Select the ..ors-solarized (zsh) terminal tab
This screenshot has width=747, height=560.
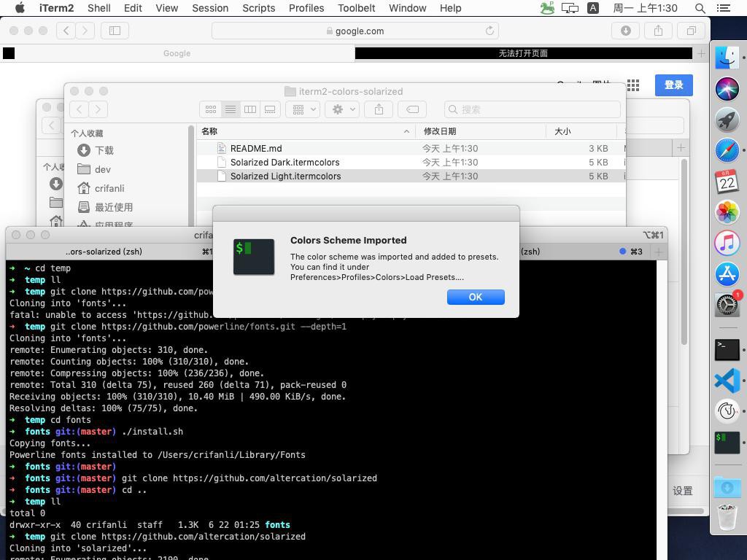pyautogui.click(x=104, y=252)
